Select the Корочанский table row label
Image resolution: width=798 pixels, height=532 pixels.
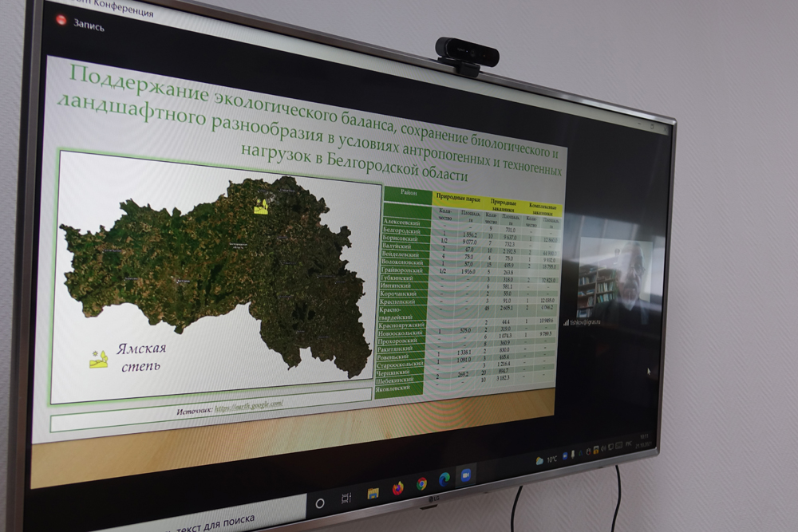coord(398,294)
